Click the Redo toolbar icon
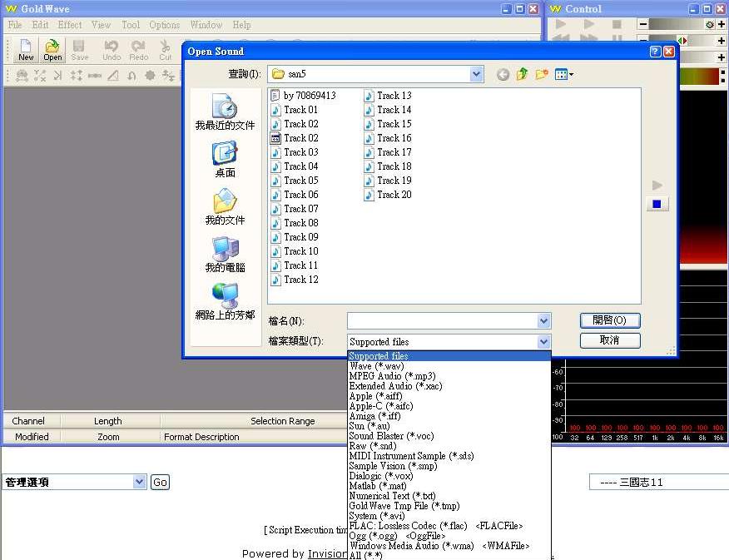 pos(138,50)
